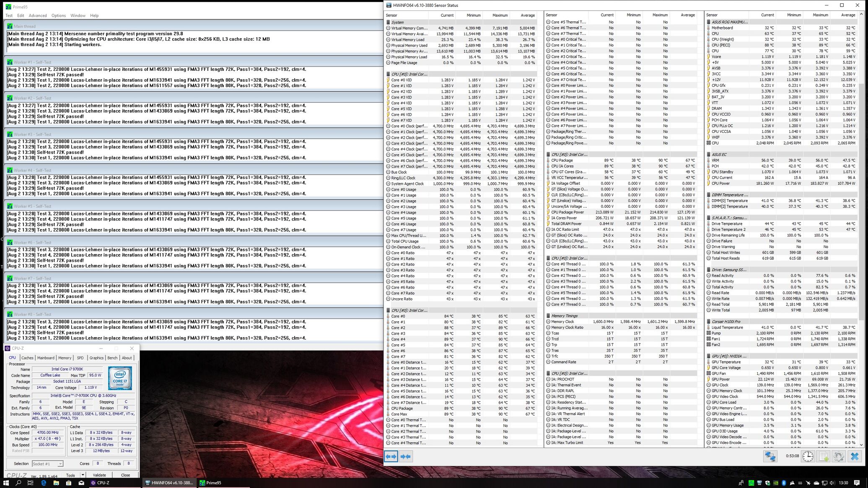
Task: Click Bluetooth icon in system tray
Action: pyautogui.click(x=783, y=483)
